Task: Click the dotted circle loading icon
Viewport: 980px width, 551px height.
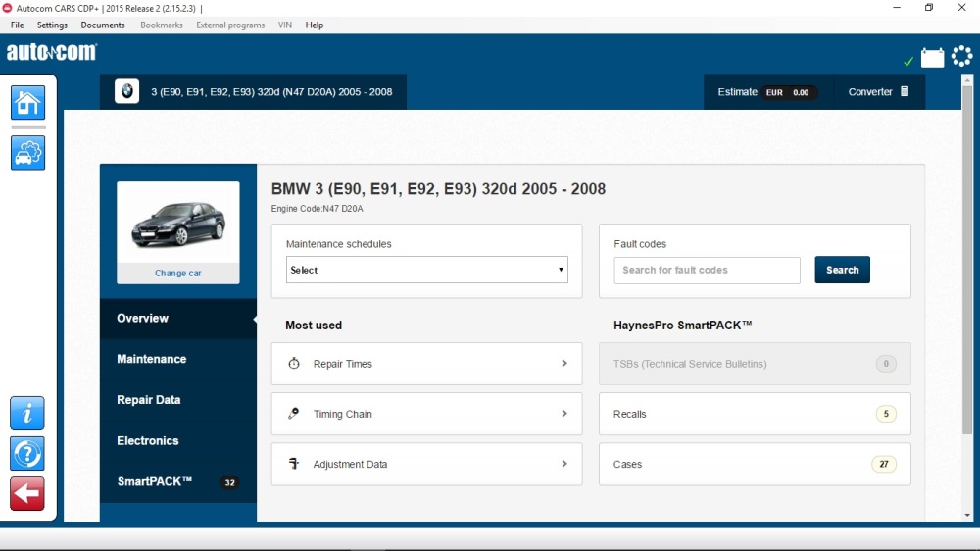Action: pos(961,57)
